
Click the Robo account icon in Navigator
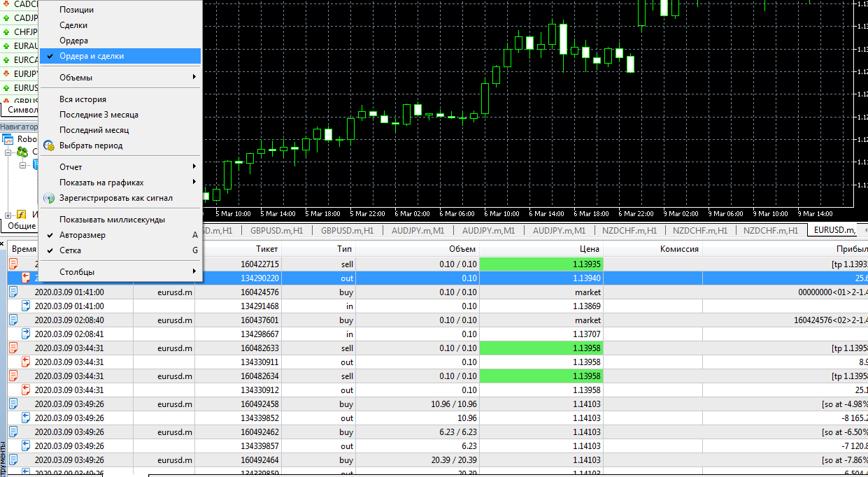point(8,140)
